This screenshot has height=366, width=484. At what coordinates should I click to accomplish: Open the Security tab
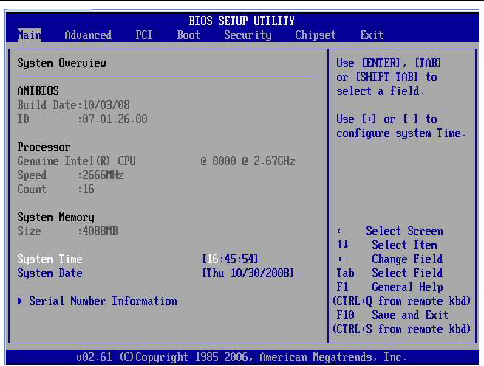[248, 35]
